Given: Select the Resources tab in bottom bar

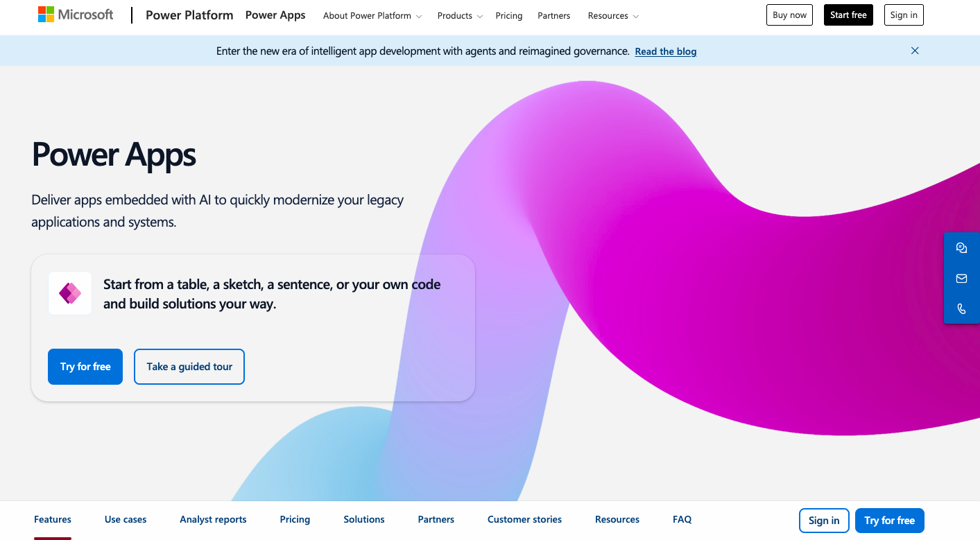Looking at the screenshot, I should (617, 519).
